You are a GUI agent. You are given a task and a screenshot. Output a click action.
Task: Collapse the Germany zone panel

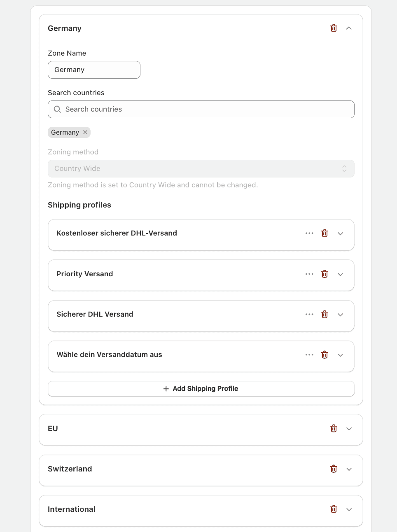click(x=349, y=28)
